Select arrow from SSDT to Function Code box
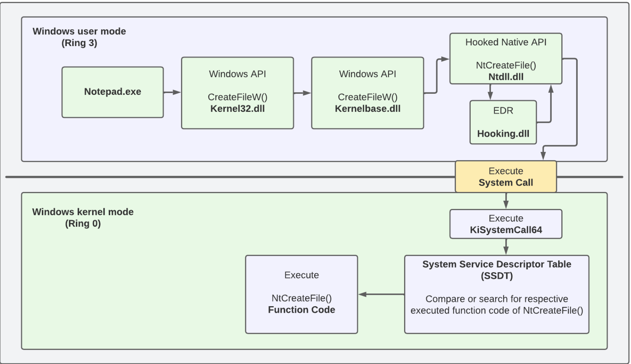 [x=381, y=294]
